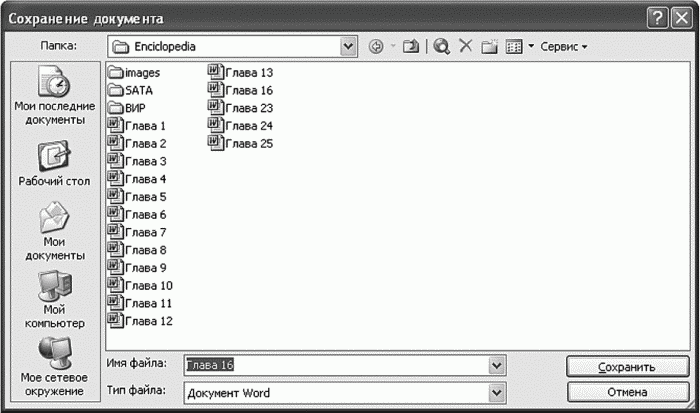The image size is (700, 413).
Task: Click the Views icon in toolbar
Action: click(514, 46)
